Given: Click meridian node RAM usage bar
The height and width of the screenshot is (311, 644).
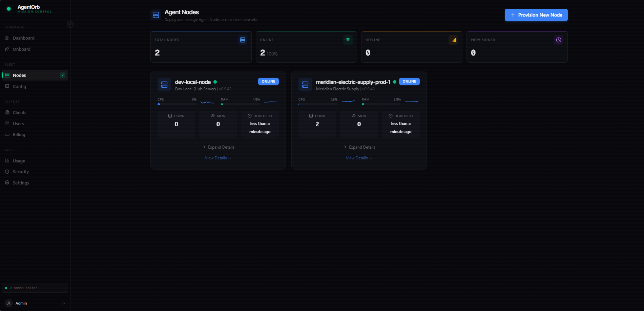Looking at the screenshot, I should (x=381, y=104).
